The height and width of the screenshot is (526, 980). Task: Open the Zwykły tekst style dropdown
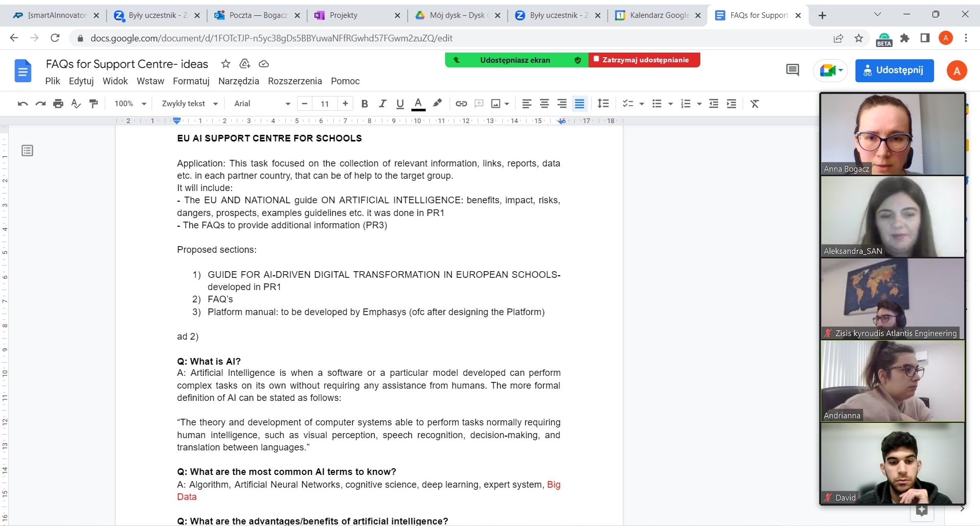click(x=189, y=104)
